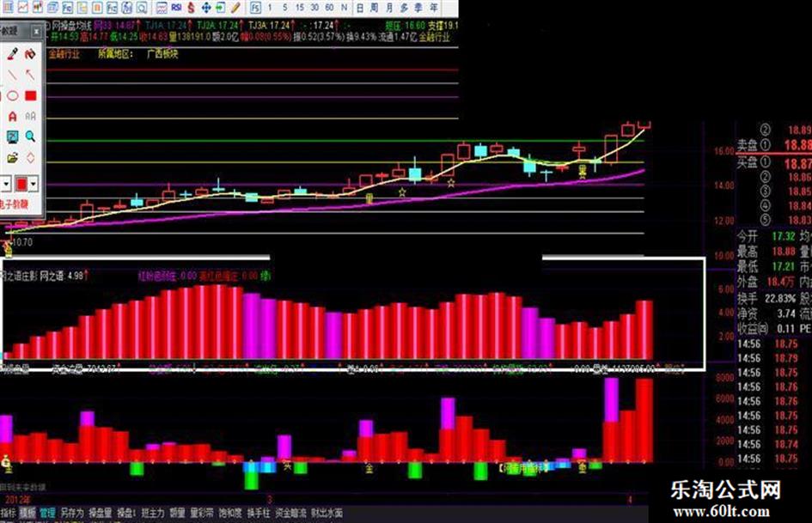Click the blue four-way move arrows icon
Screen dimensions: 812x523
point(206,7)
